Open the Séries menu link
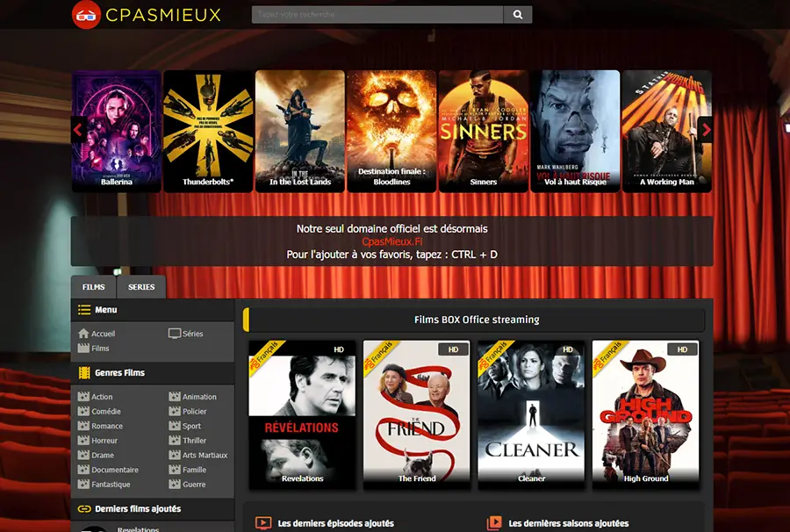This screenshot has width=790, height=532. click(192, 334)
